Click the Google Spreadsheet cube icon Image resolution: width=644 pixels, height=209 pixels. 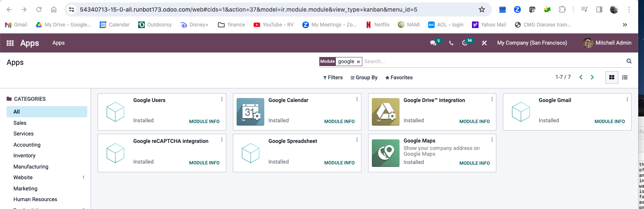(x=250, y=153)
